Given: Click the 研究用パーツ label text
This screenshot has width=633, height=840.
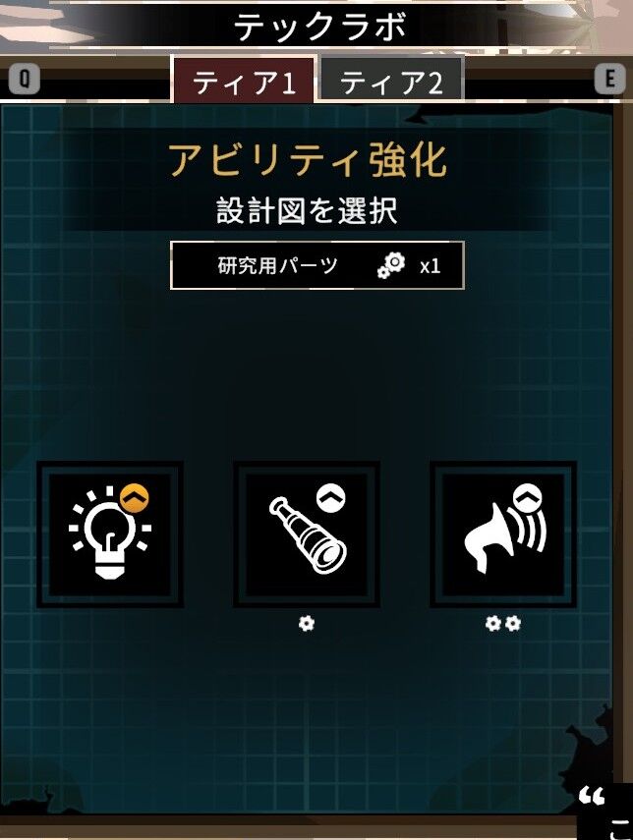Looking at the screenshot, I should point(277,265).
